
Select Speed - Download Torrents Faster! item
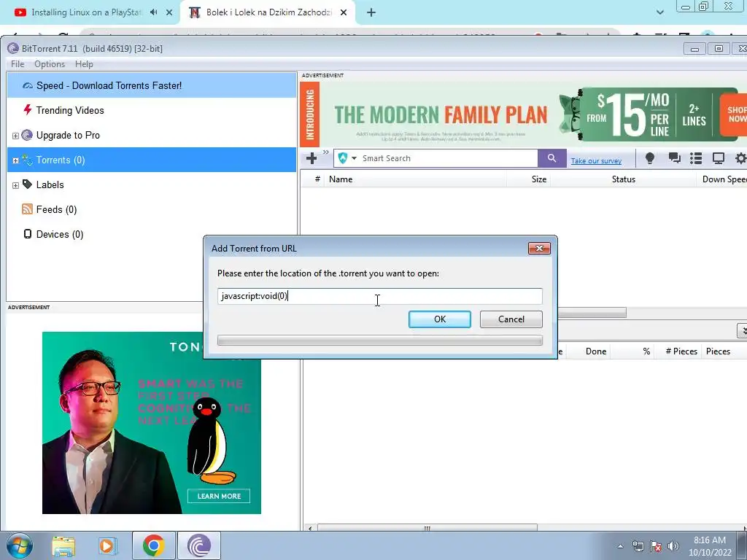coord(152,86)
